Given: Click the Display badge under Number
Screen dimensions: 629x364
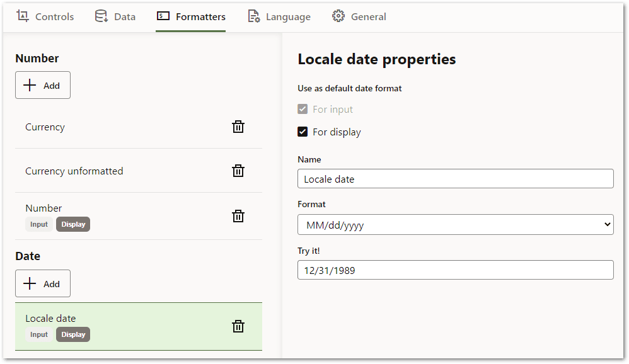Looking at the screenshot, I should point(72,224).
